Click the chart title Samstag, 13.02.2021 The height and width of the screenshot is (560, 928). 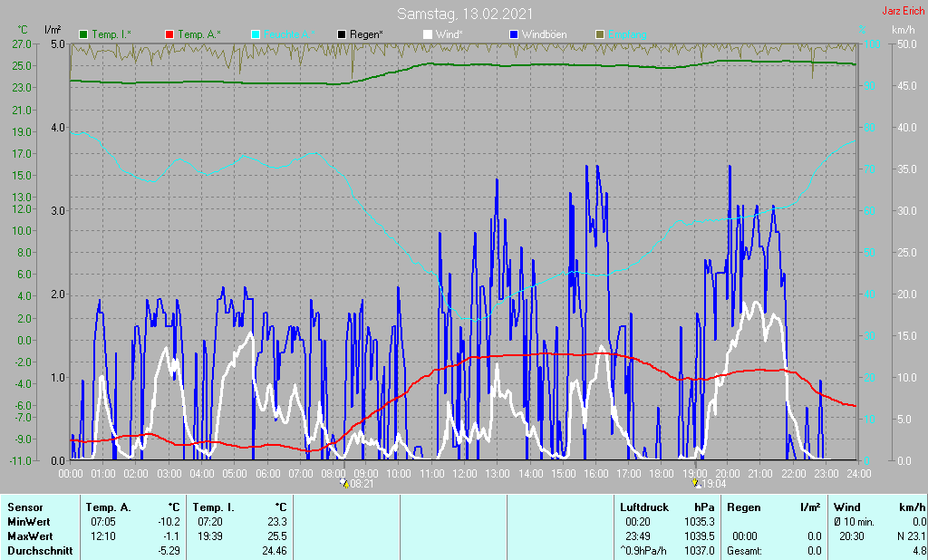tap(465, 14)
